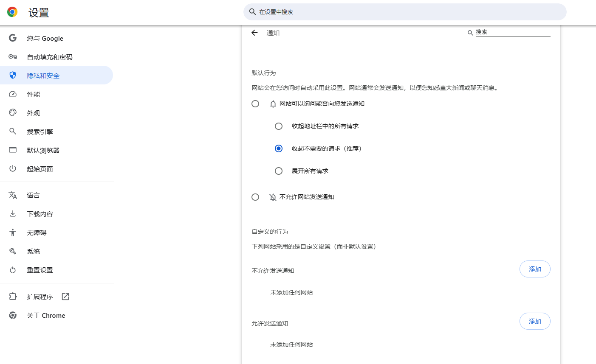Click the magnifier icon for 搜索引擎
Viewport: 596px width, 364px height.
pyautogui.click(x=13, y=132)
